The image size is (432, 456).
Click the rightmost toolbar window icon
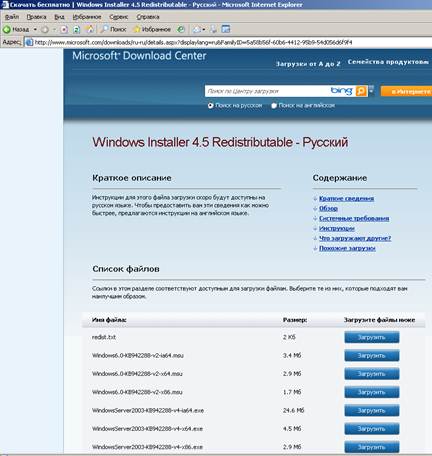click(x=226, y=30)
